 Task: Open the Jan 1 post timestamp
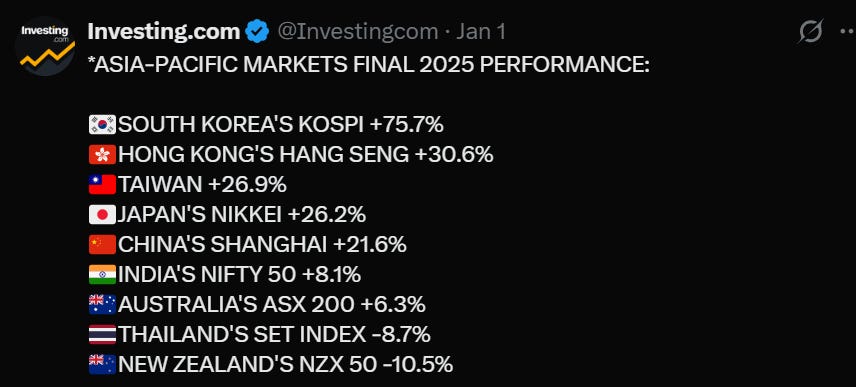(480, 32)
